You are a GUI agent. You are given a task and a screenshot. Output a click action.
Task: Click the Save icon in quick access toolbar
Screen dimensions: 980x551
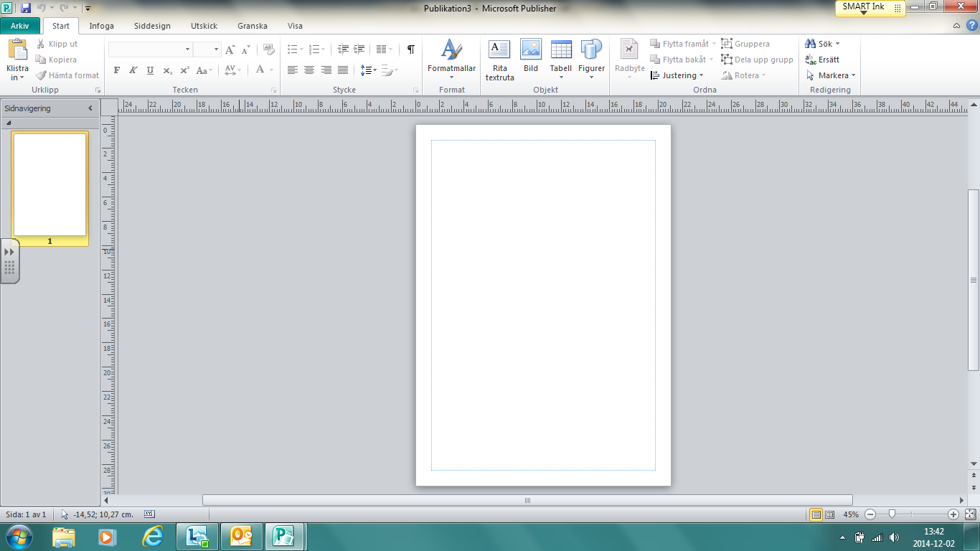[26, 8]
